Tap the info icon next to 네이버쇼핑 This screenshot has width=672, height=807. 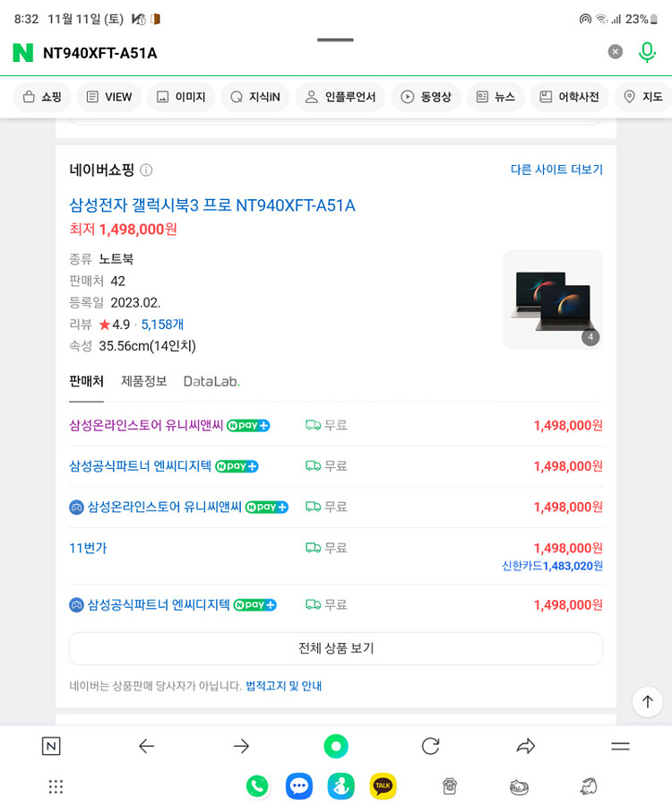pos(146,170)
